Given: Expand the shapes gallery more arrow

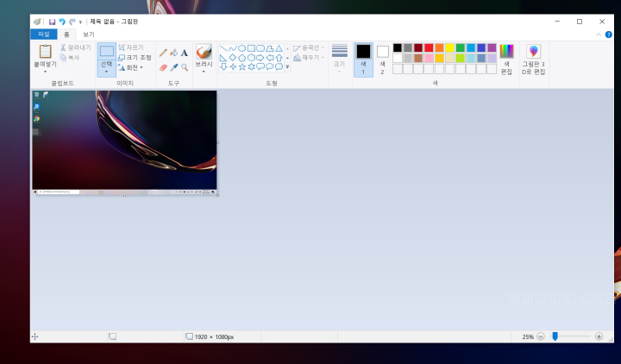Looking at the screenshot, I should pyautogui.click(x=287, y=67).
